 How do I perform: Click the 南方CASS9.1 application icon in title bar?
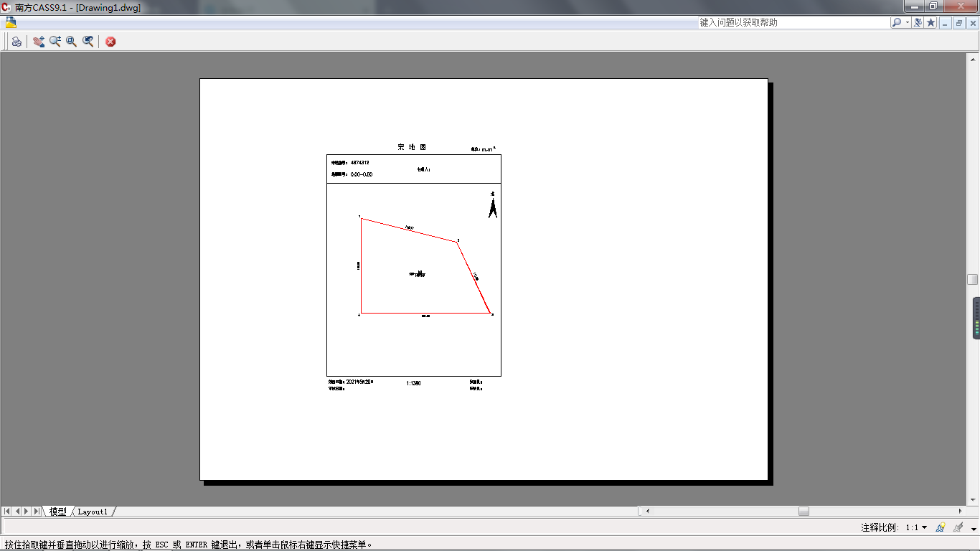6,7
